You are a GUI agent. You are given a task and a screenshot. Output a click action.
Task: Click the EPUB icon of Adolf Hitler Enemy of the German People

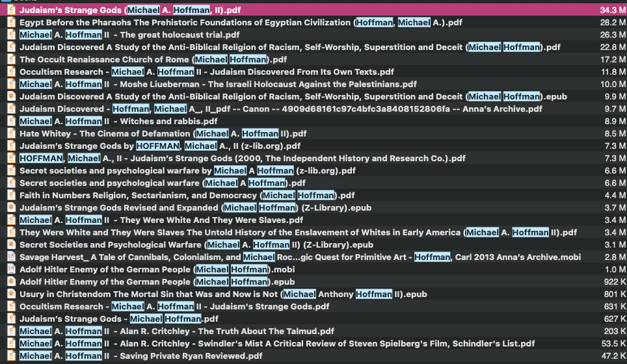click(x=12, y=281)
